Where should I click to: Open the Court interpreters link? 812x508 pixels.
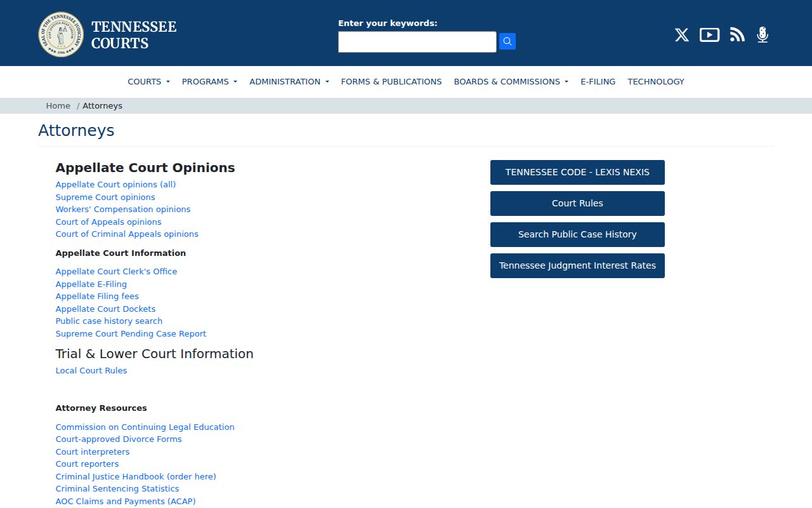point(93,452)
